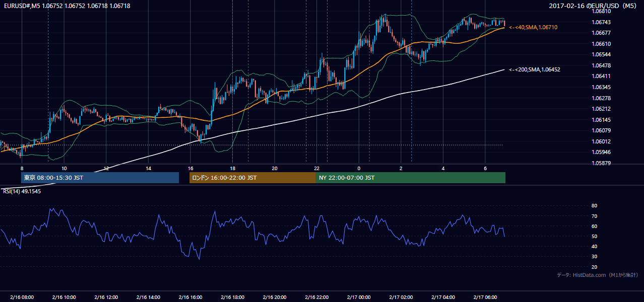Click the London 16:00-22:00 JST session bar
The height and width of the screenshot is (302, 644).
pyautogui.click(x=252, y=178)
